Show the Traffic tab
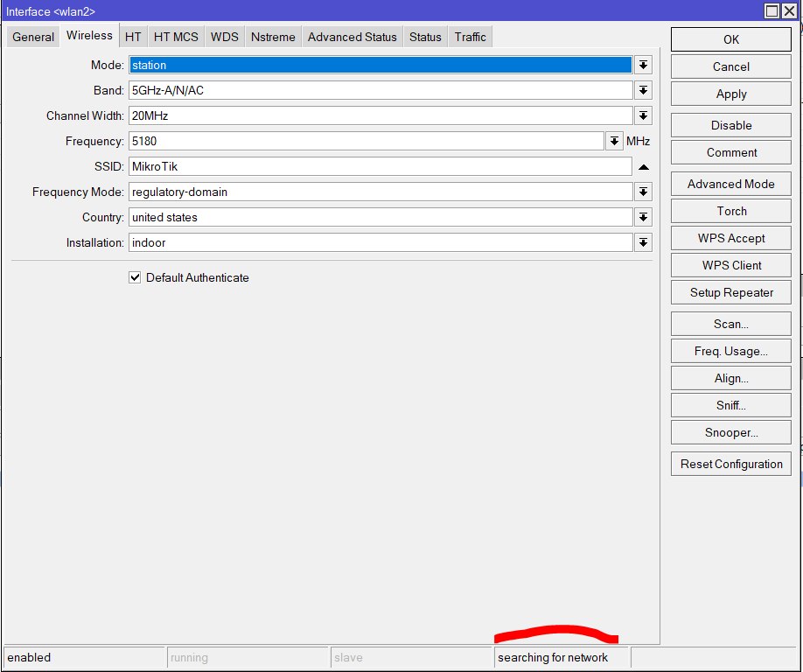Screen dimensions: 803x672 coord(470,37)
